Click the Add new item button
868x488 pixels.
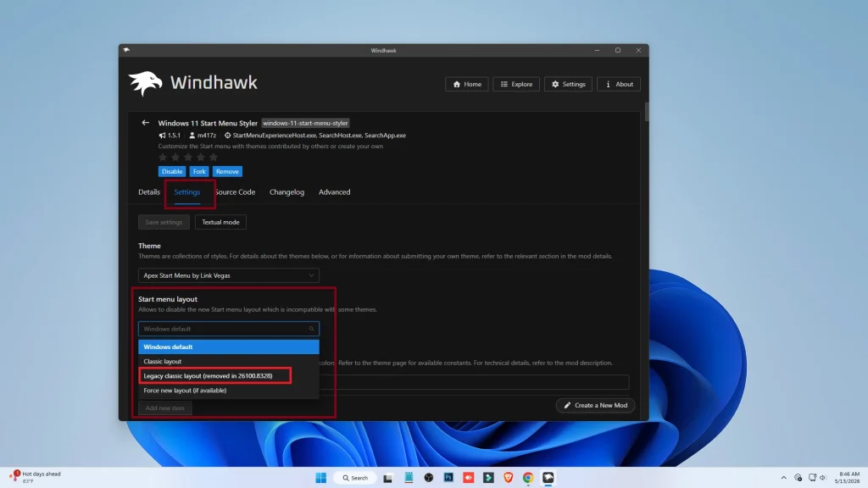coord(165,408)
